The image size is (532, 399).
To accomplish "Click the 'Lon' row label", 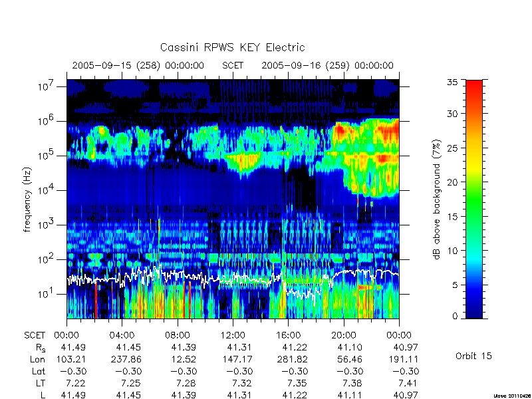I will (37, 359).
